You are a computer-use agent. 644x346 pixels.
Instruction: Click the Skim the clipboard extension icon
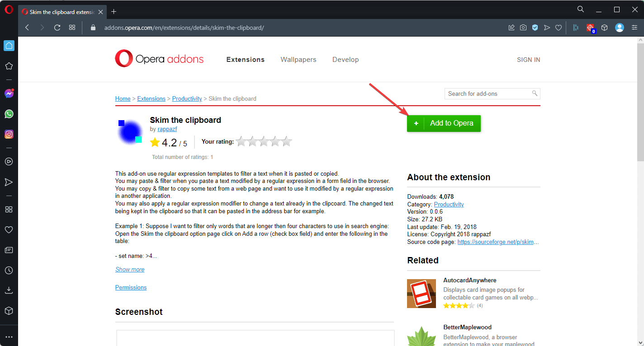(130, 131)
